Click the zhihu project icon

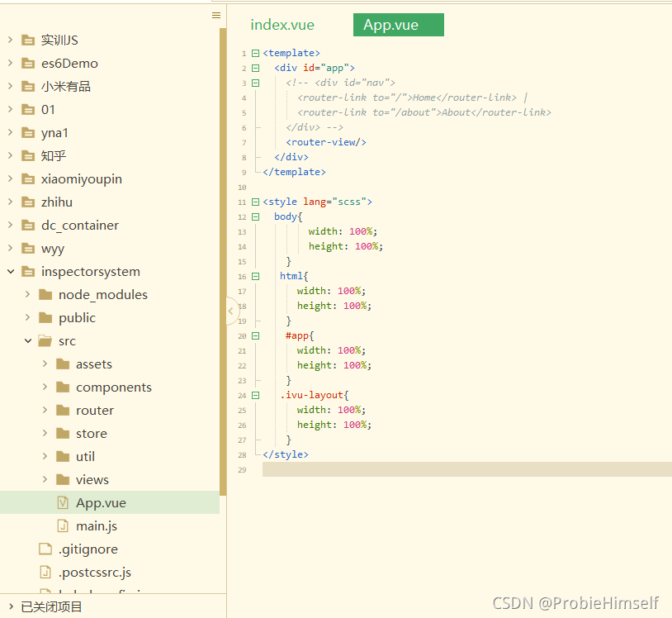tap(28, 202)
